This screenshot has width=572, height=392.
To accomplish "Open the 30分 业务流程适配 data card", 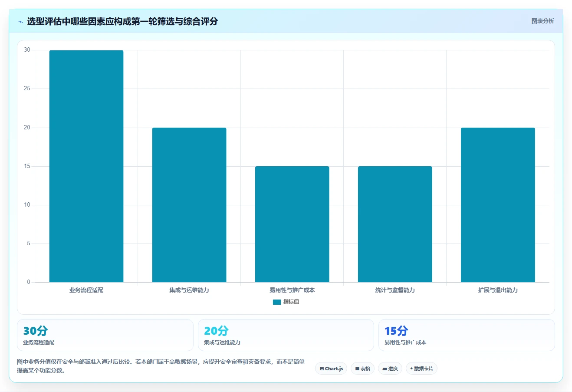I will tap(105, 335).
